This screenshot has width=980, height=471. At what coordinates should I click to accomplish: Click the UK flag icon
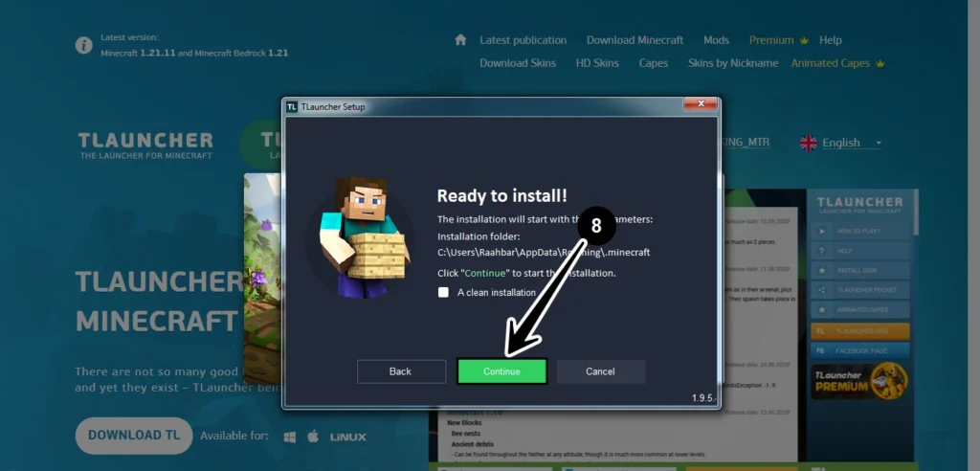click(808, 143)
